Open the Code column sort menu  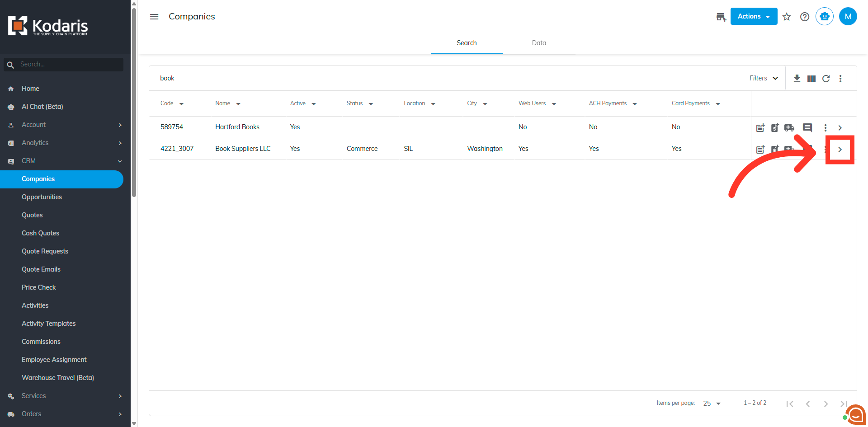pos(181,104)
